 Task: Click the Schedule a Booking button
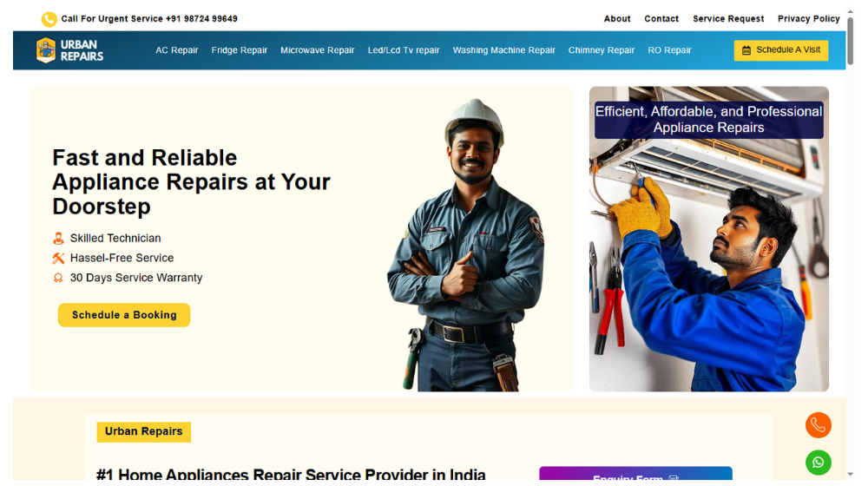(x=124, y=315)
